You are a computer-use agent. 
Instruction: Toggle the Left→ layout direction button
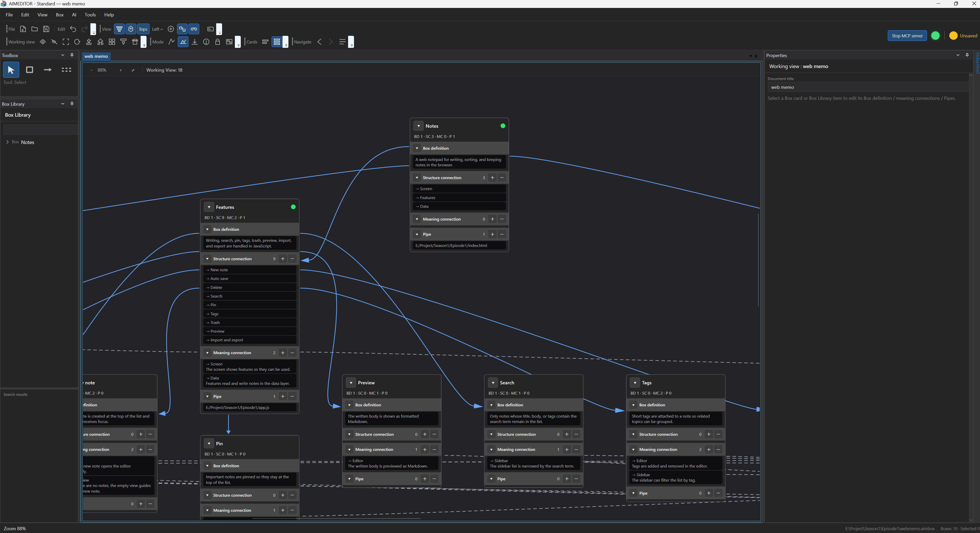click(157, 29)
